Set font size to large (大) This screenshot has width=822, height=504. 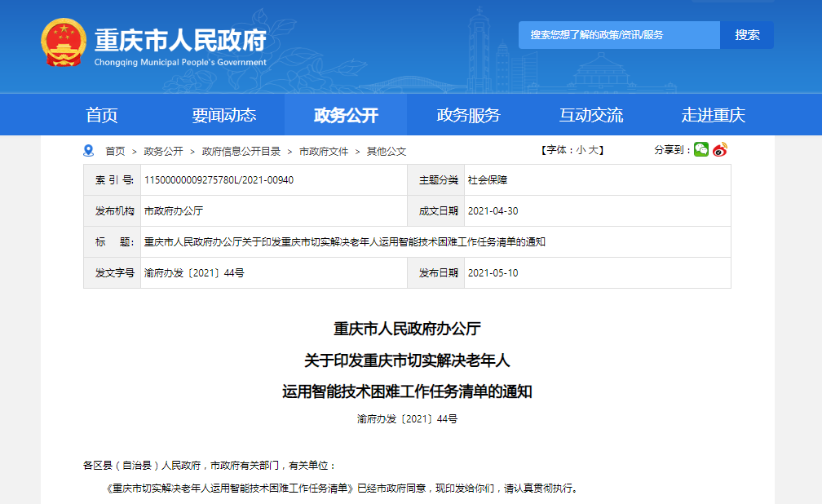tap(594, 150)
